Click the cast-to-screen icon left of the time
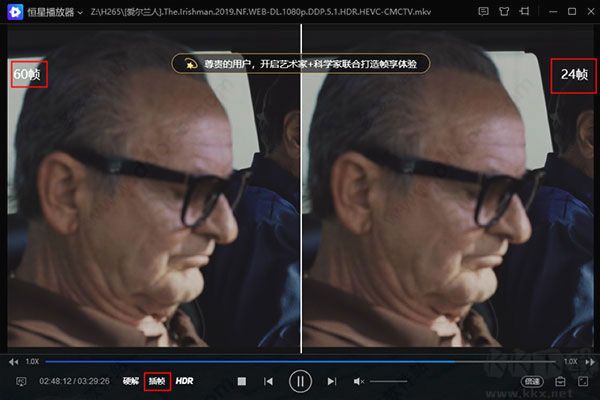Image resolution: width=600 pixels, height=400 pixels. [21, 381]
